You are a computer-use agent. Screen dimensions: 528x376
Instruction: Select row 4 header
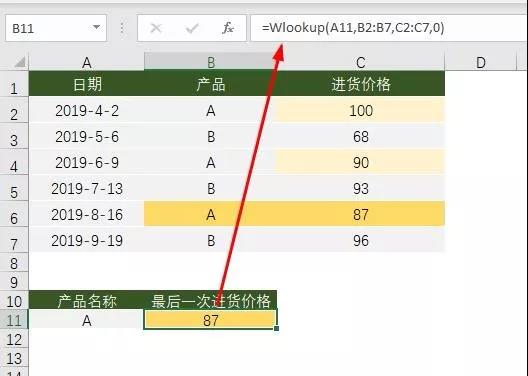(x=14, y=162)
